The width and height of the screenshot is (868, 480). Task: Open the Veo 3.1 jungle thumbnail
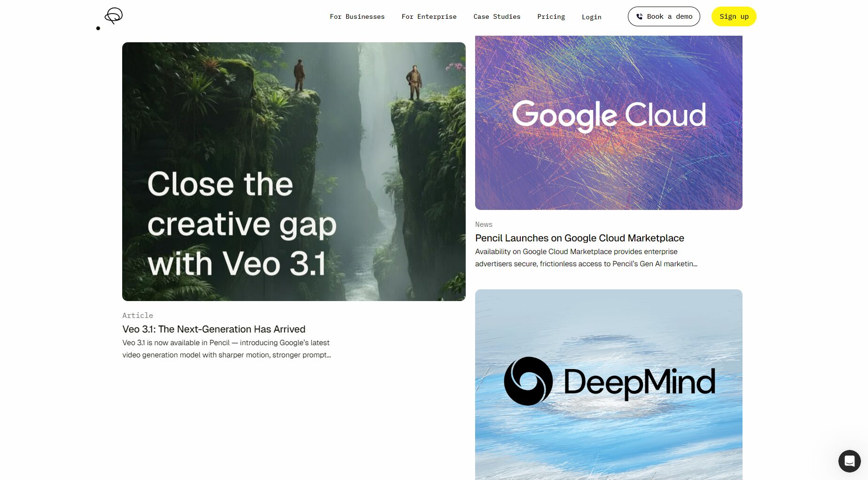pyautogui.click(x=294, y=171)
